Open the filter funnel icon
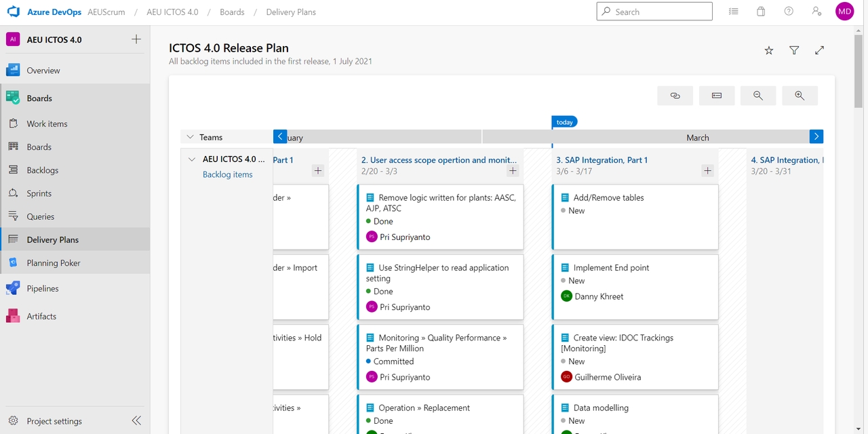Viewport: 868px width, 434px height. tap(794, 50)
